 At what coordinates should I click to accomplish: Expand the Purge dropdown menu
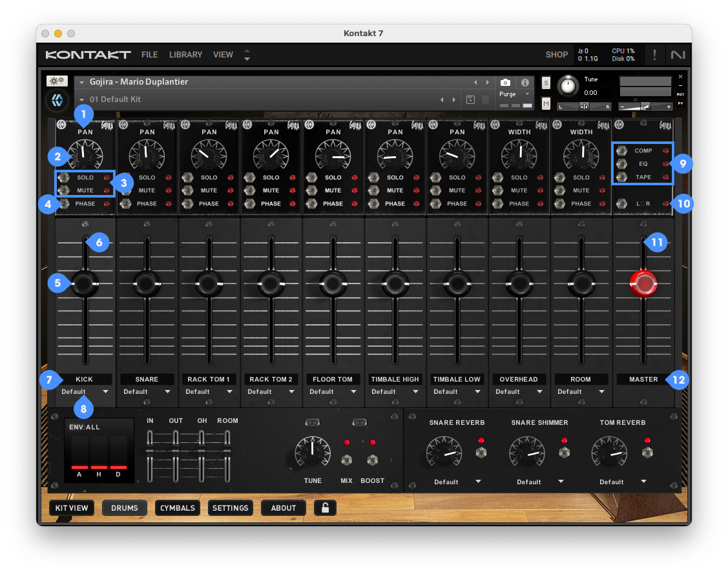[x=515, y=94]
